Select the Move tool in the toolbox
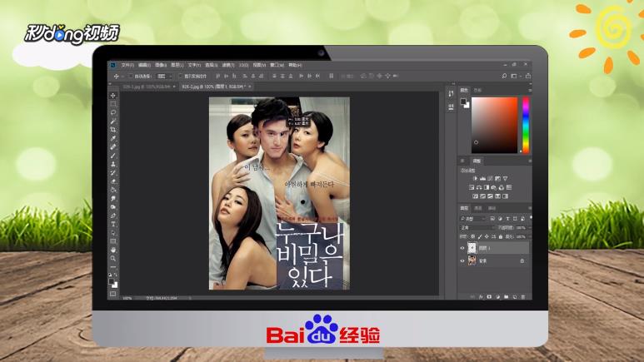This screenshot has width=644, height=362. pyautogui.click(x=113, y=95)
